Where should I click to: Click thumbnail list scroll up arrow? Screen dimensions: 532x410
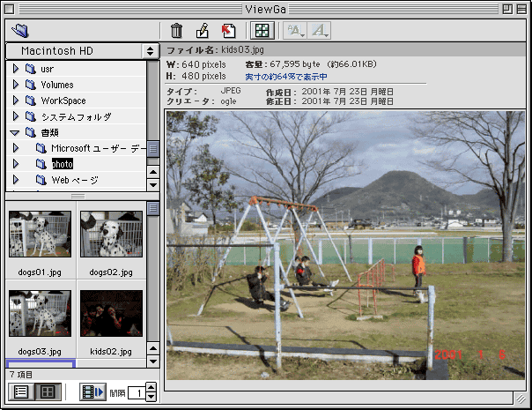(153, 348)
